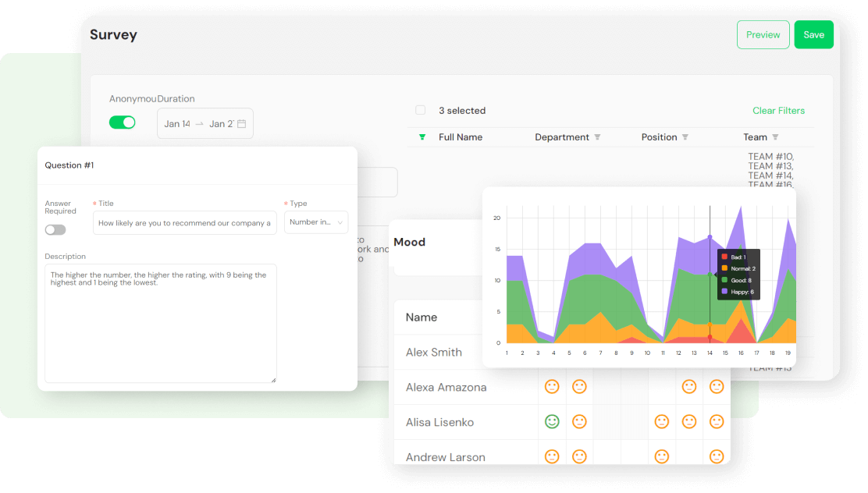Click Andrew Larson's first orange mood face
Viewport: 868px width, 493px height.
pos(552,456)
